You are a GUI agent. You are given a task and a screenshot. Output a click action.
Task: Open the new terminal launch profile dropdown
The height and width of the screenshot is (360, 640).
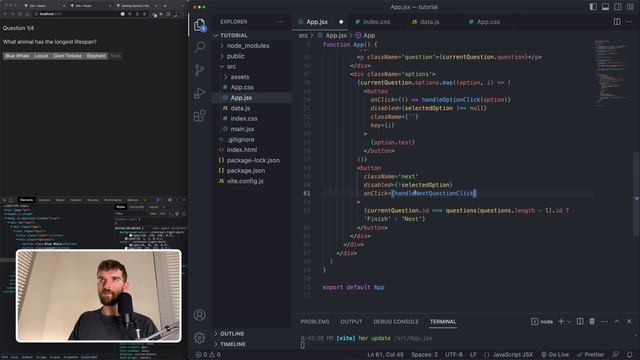[x=569, y=322]
